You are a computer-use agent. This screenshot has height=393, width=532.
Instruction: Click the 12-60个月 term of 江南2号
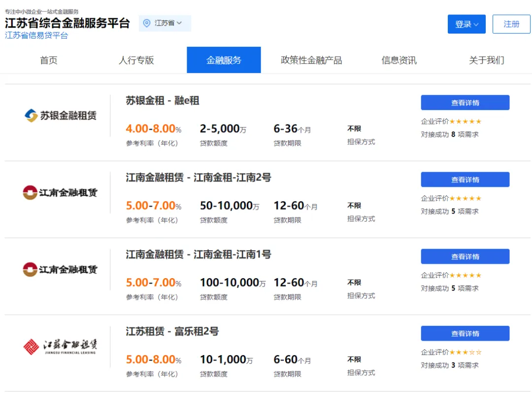tap(295, 206)
